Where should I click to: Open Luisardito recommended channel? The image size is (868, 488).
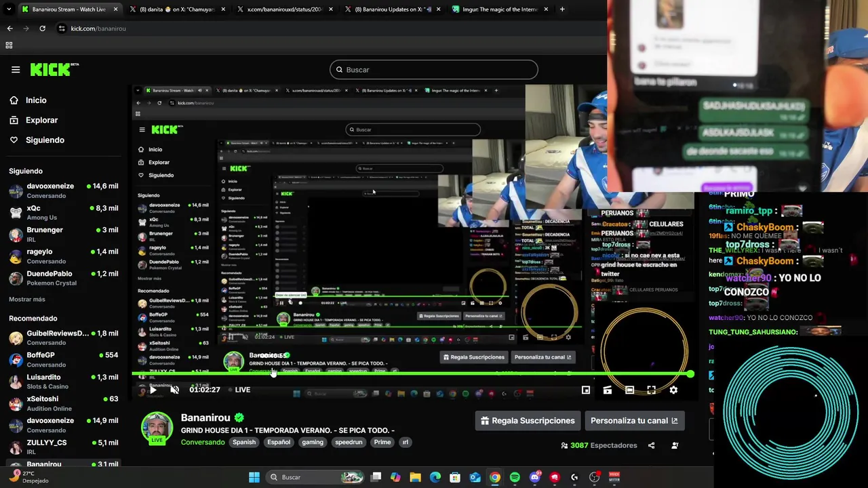point(62,381)
